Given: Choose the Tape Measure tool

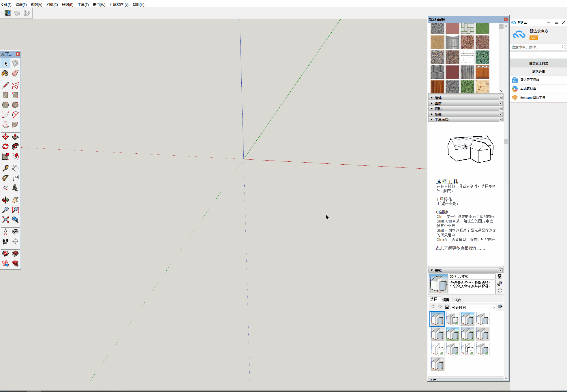Looking at the screenshot, I should [x=5, y=168].
